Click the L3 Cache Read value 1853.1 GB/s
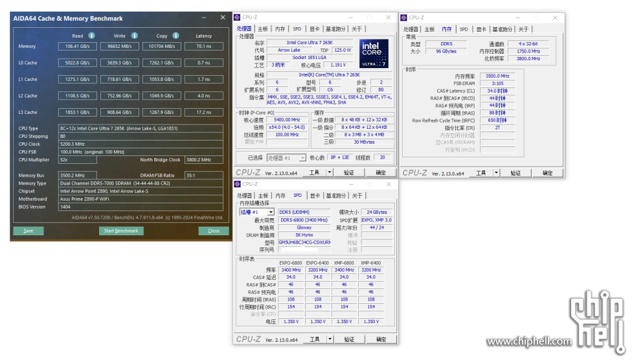Viewport: 634px width, 364px height. click(x=77, y=113)
